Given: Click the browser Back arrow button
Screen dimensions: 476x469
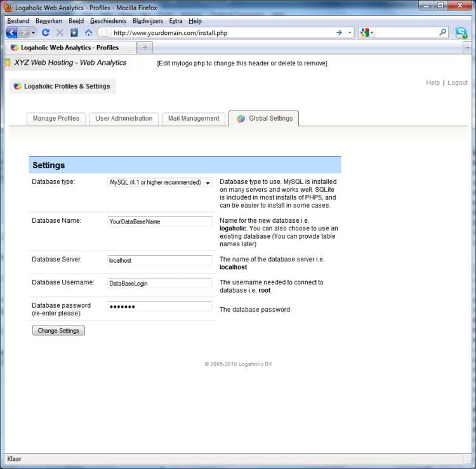Looking at the screenshot, I should [x=11, y=32].
